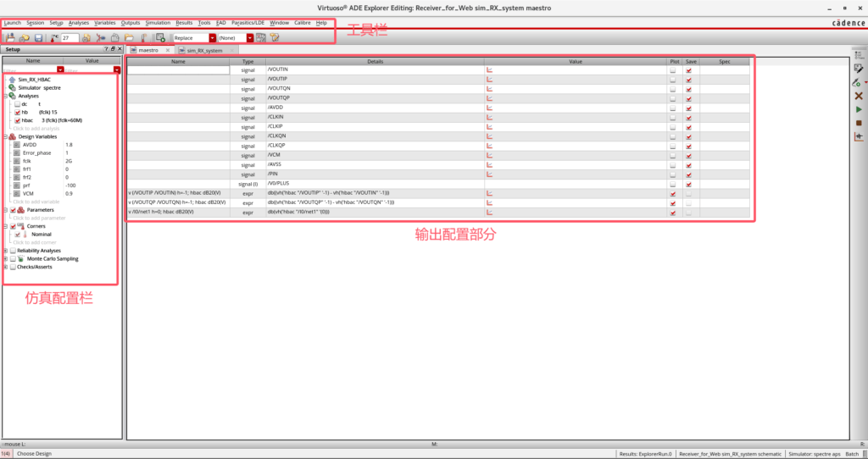Open the red arrow beside add probe icon
This screenshot has width=868, height=459.
tap(865, 83)
